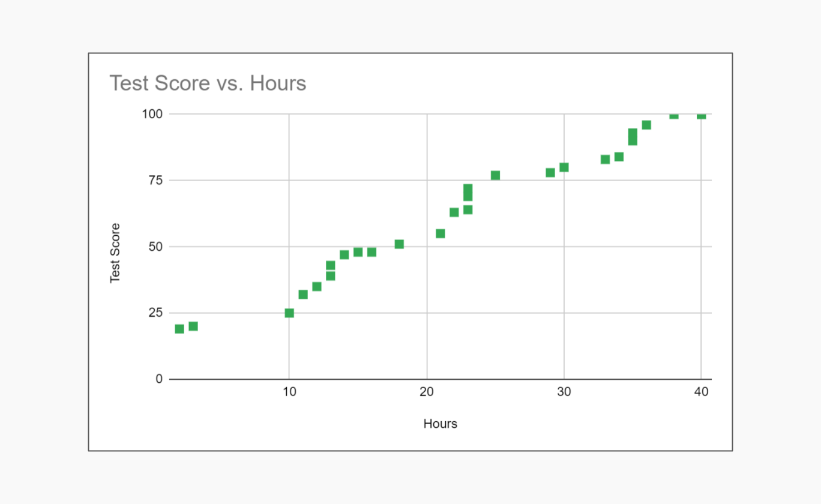Click the 0 label on the vertical axis

click(160, 379)
